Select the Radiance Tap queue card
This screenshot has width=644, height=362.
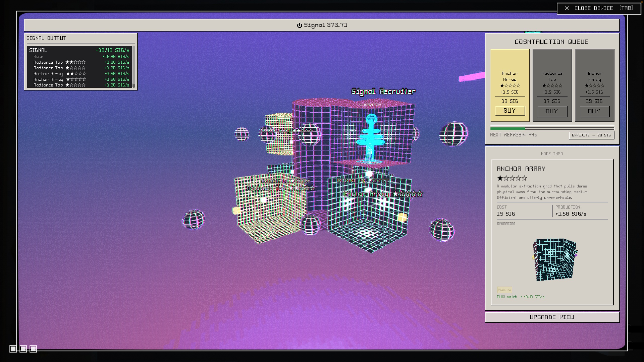pos(552,85)
